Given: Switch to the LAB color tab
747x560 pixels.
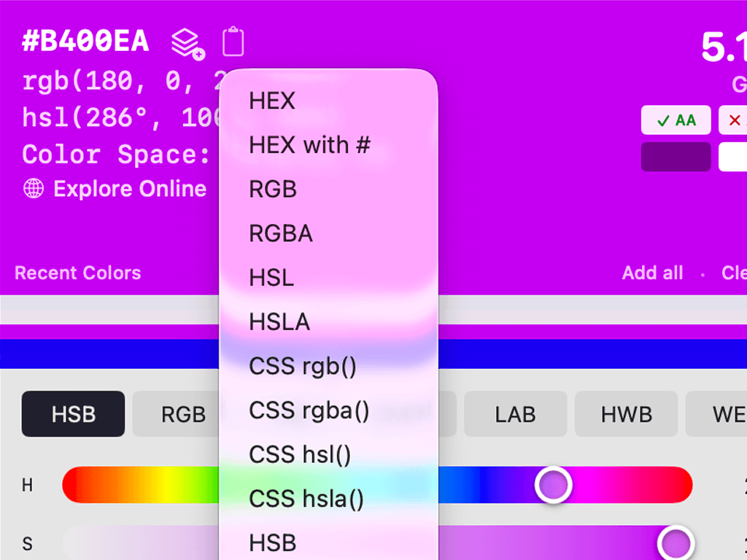Looking at the screenshot, I should 515,414.
